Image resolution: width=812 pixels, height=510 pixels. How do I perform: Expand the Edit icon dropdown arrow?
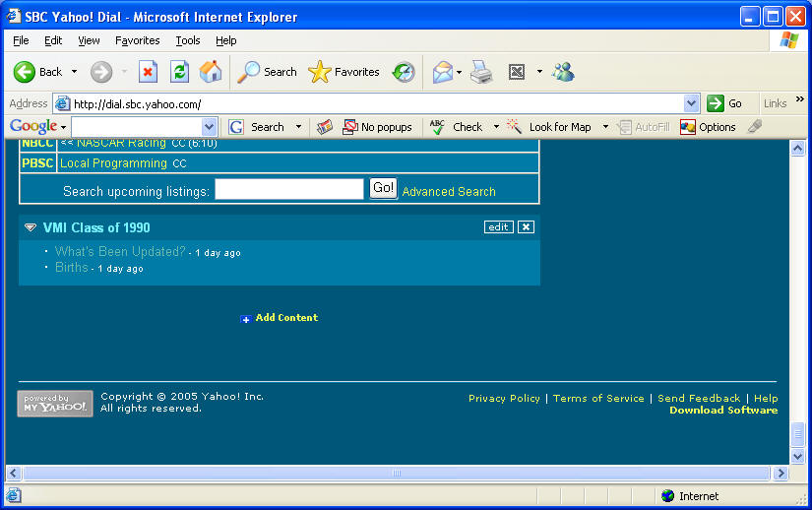(x=539, y=72)
